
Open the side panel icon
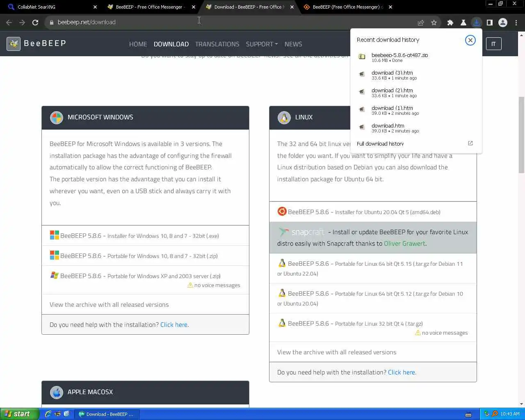tap(490, 23)
